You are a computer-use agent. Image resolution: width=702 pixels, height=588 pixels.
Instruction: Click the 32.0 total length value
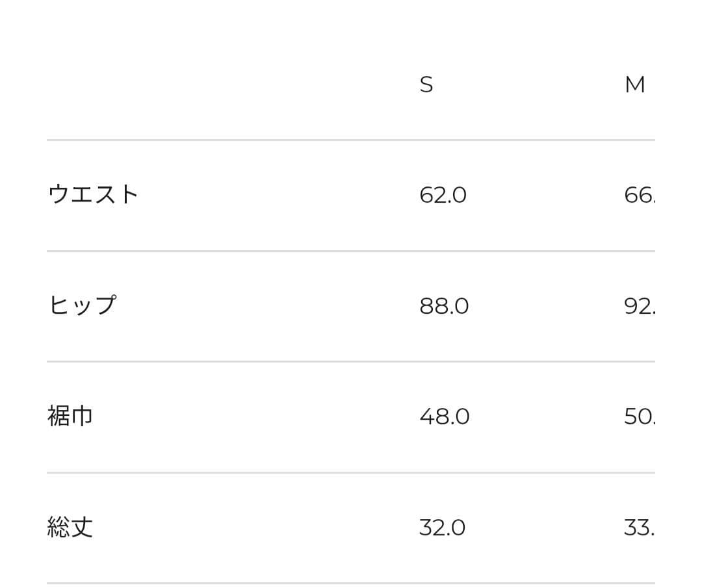[442, 528]
